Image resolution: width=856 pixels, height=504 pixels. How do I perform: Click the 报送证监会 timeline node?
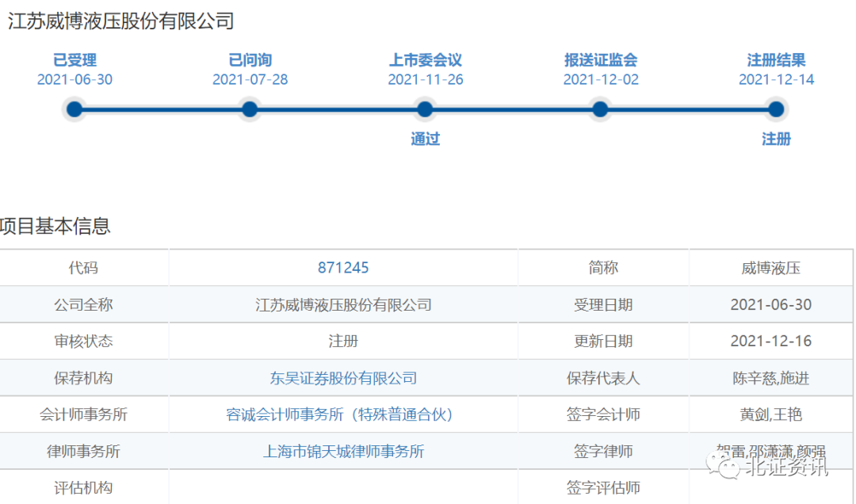(x=601, y=109)
